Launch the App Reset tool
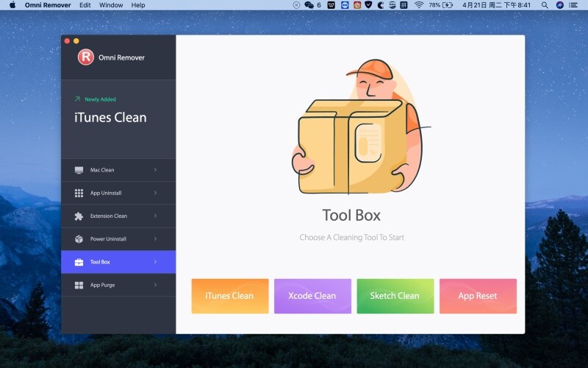588x368 pixels. (x=478, y=296)
